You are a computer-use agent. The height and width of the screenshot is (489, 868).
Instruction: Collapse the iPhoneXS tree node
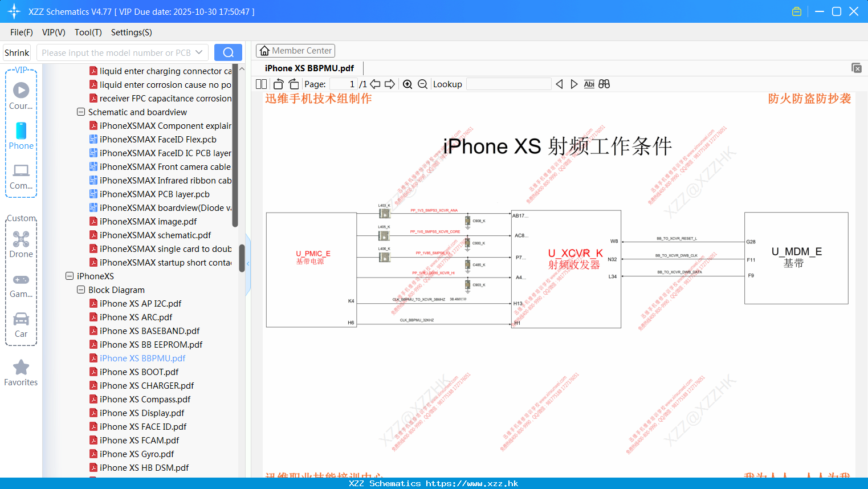coord(70,276)
